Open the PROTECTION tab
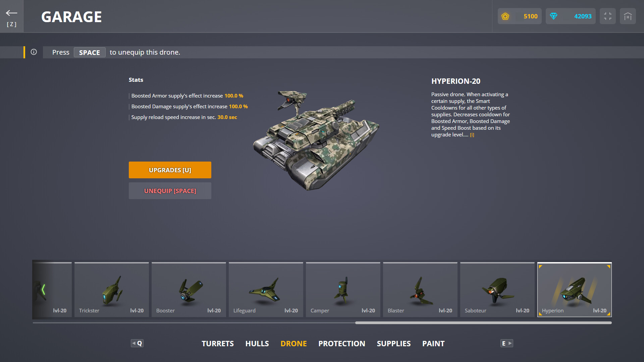The image size is (644, 362). 341,343
